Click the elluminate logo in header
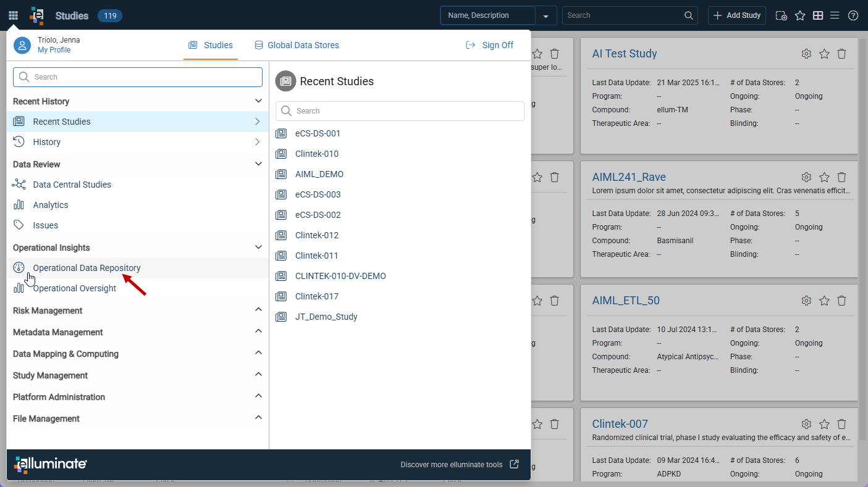868x487 pixels. [37, 15]
